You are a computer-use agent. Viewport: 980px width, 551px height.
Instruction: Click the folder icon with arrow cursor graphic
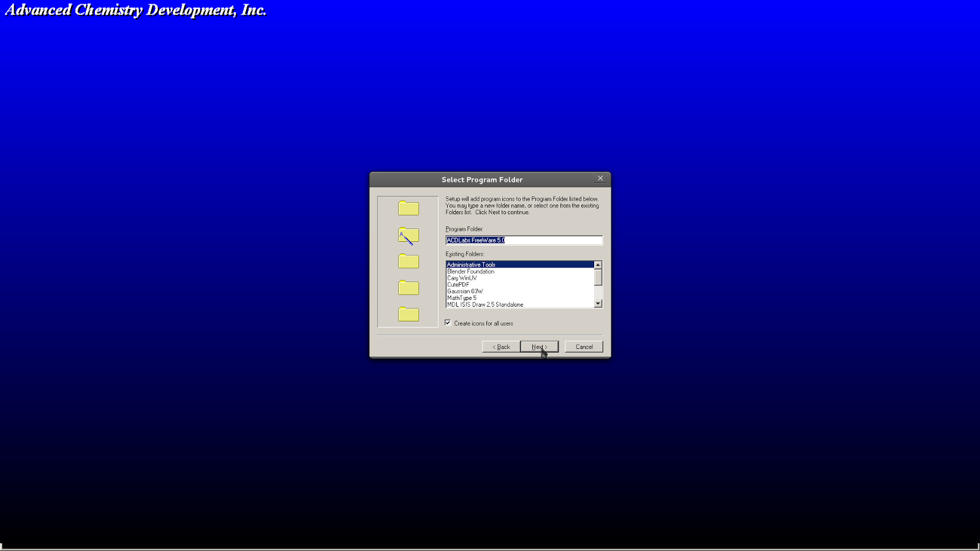[408, 235]
